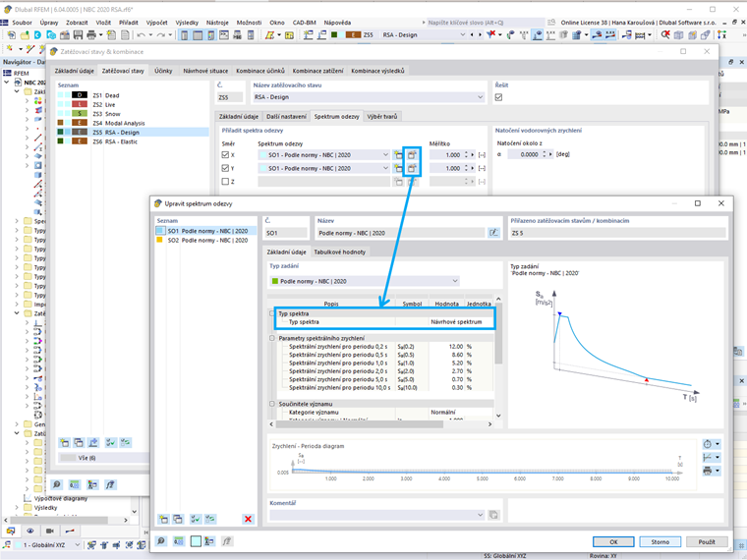Click OK button in spectrum dialog
This screenshot has width=747, height=560.
click(613, 542)
